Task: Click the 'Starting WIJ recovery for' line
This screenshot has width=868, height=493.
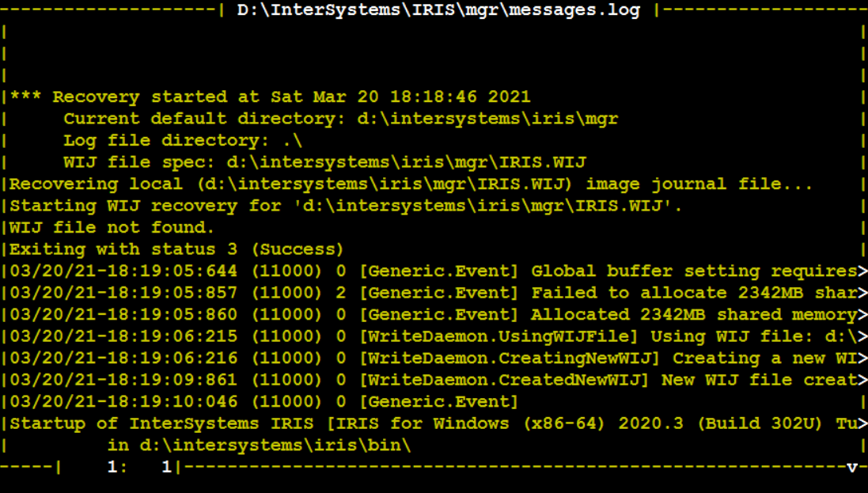Action: (346, 206)
